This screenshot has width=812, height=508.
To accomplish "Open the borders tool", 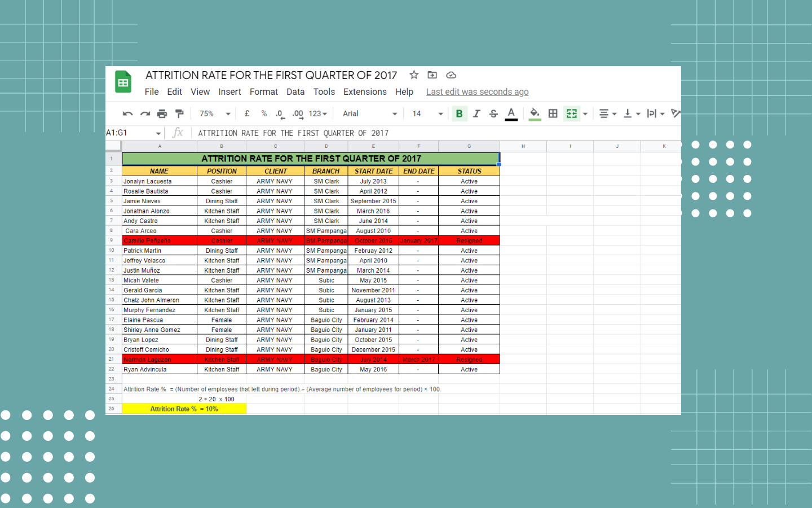I will point(553,114).
